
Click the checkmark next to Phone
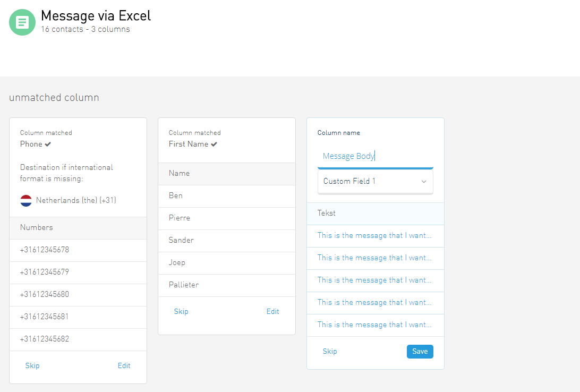tap(48, 144)
